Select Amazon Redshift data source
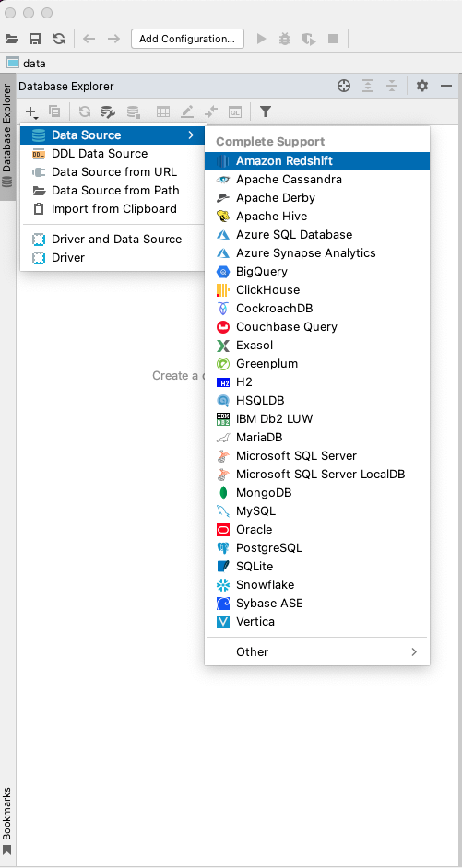 [317, 161]
